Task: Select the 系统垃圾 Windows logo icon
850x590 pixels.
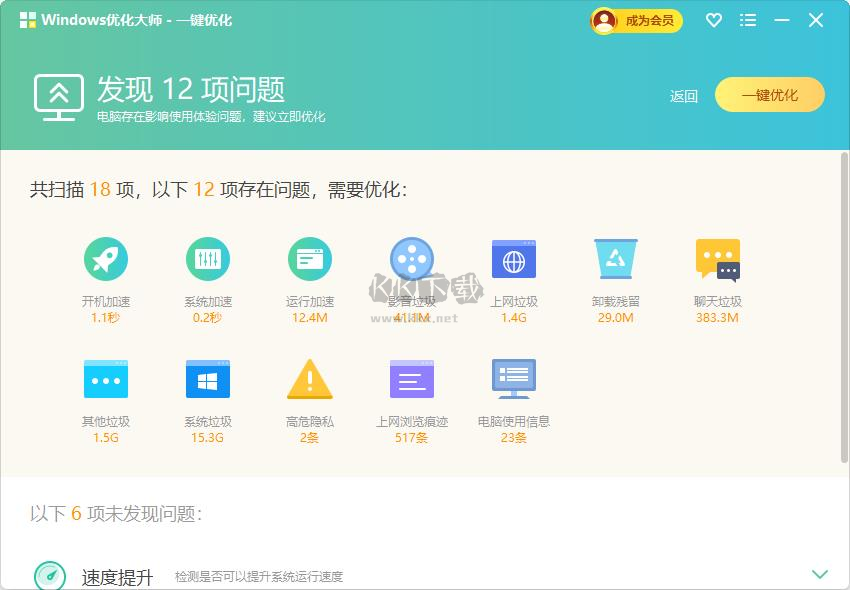Action: click(x=208, y=379)
